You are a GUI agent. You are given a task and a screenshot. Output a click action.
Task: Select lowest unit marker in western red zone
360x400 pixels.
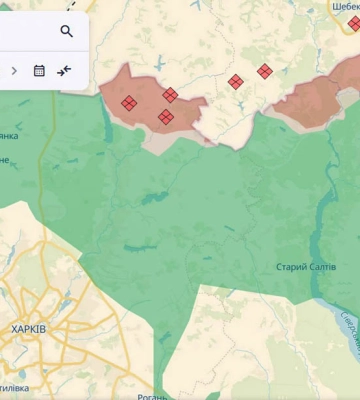tap(166, 117)
